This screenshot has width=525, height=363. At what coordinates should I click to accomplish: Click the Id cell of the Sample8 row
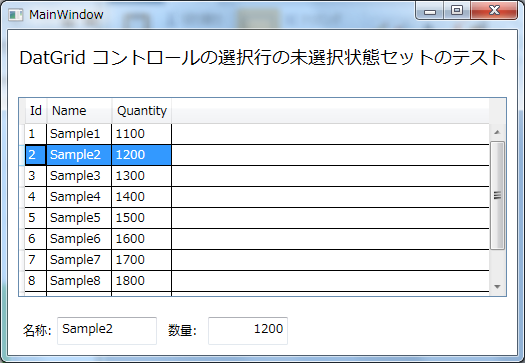click(35, 281)
